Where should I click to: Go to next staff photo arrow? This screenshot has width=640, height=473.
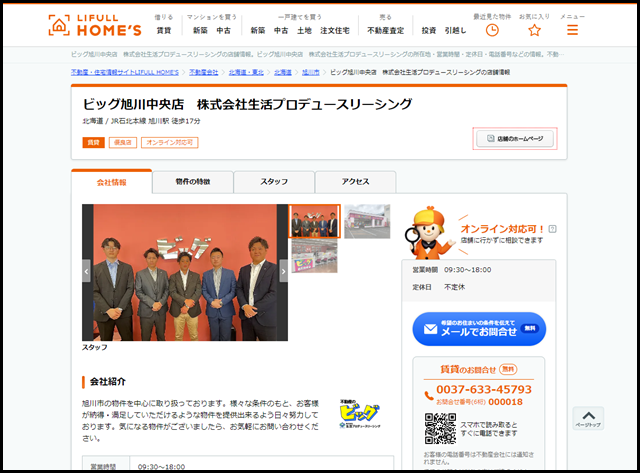coord(284,271)
